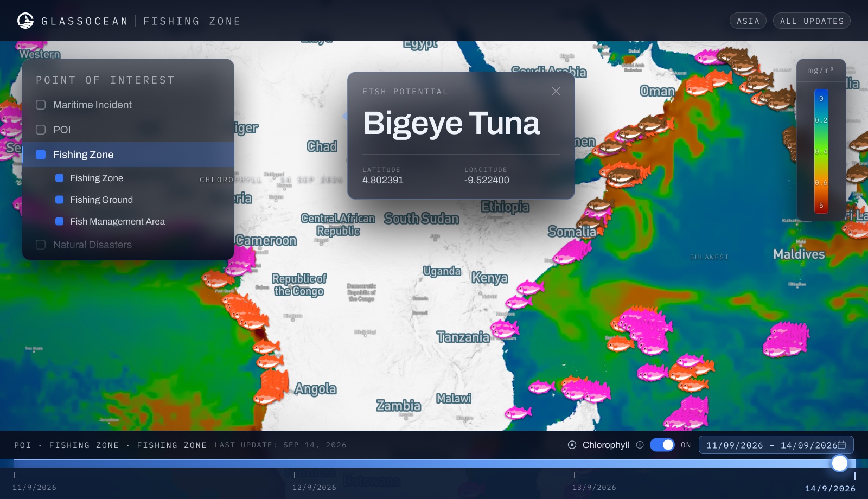Image resolution: width=868 pixels, height=499 pixels.
Task: Open the date range calendar icon
Action: [842, 445]
